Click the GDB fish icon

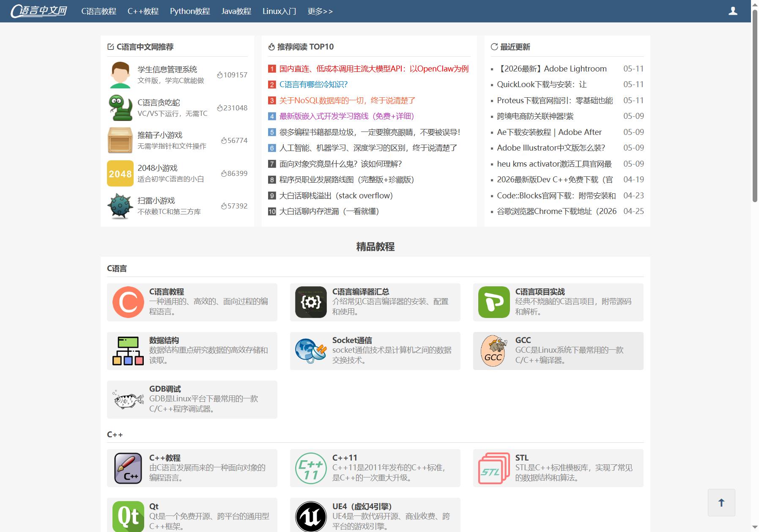pyautogui.click(x=128, y=399)
